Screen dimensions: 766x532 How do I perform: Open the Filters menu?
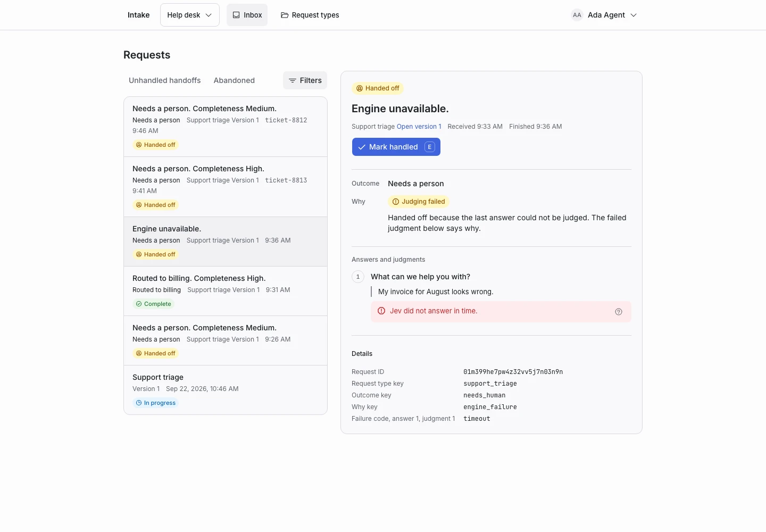(x=305, y=80)
